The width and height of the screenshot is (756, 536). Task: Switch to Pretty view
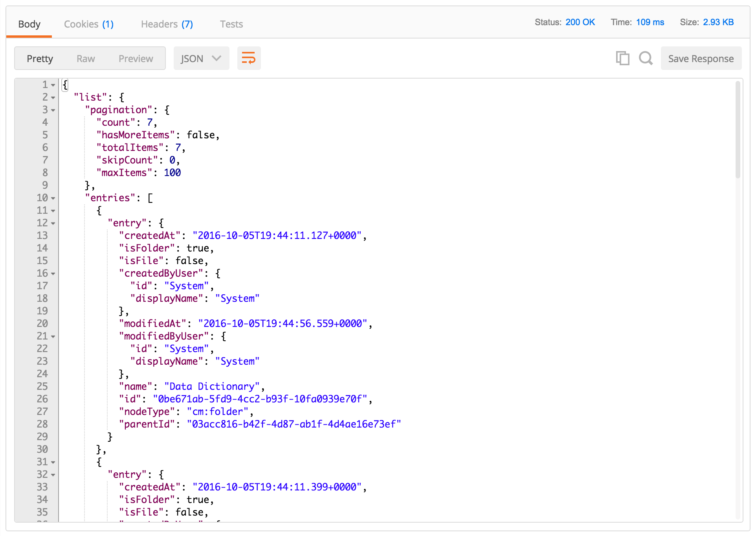coord(40,59)
